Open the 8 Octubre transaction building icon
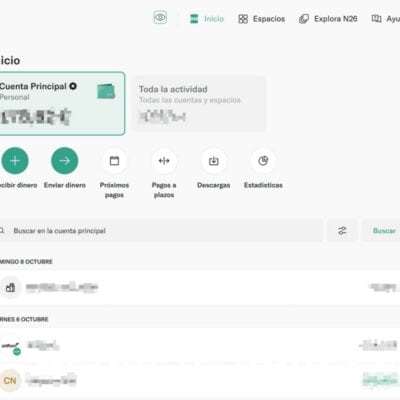The height and width of the screenshot is (400, 400). [10, 287]
